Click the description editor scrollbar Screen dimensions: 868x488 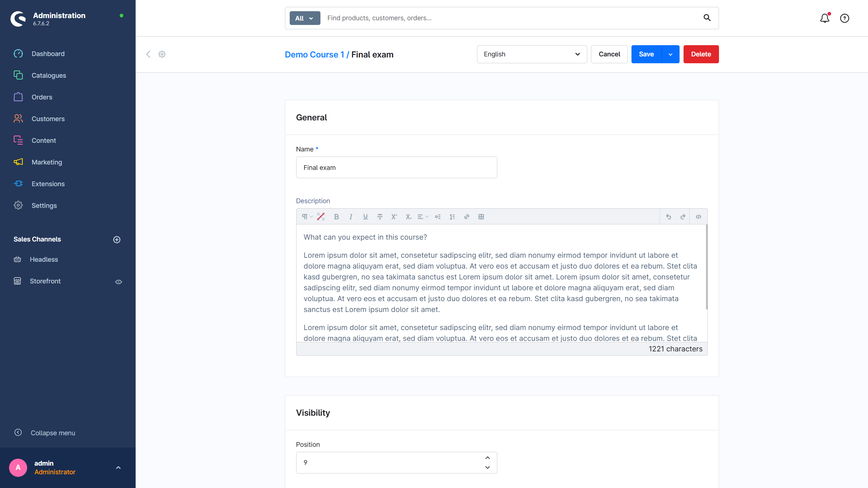[706, 267]
